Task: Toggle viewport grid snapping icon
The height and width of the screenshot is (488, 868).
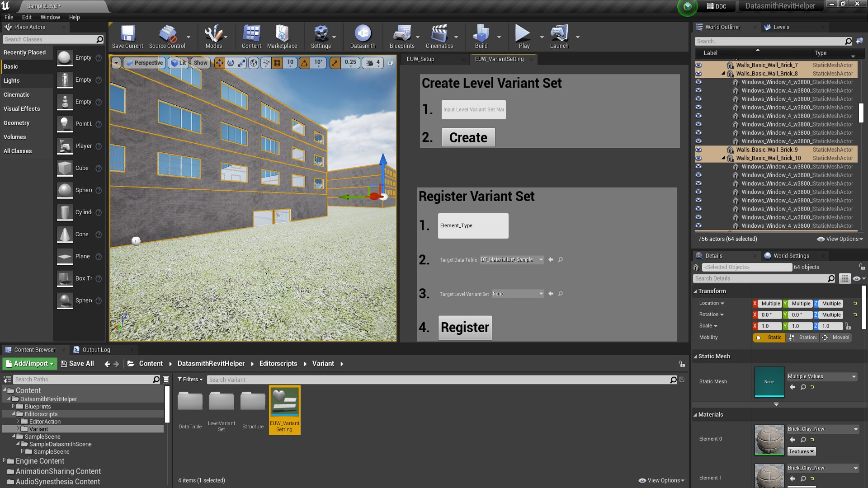Action: tap(277, 63)
